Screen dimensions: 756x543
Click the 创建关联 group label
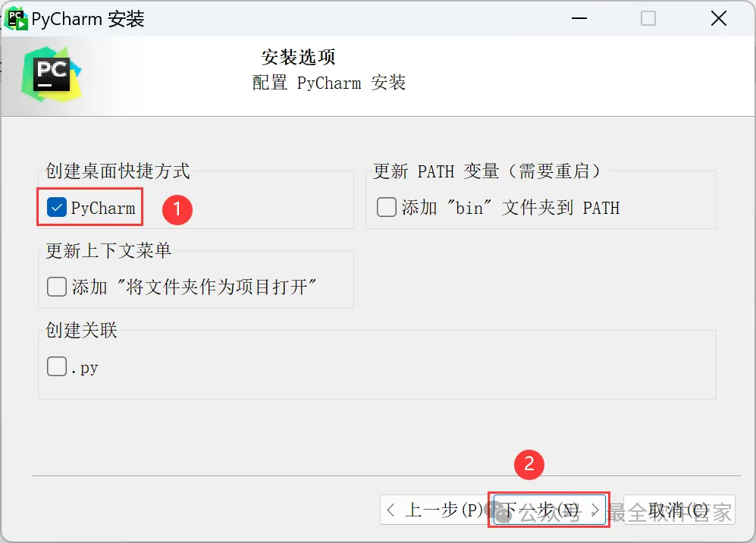coord(81,331)
